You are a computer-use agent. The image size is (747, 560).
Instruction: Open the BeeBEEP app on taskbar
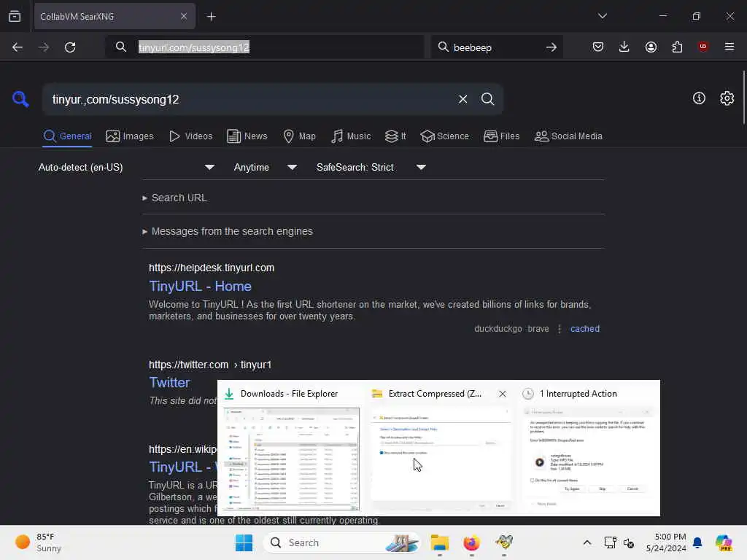503,542
